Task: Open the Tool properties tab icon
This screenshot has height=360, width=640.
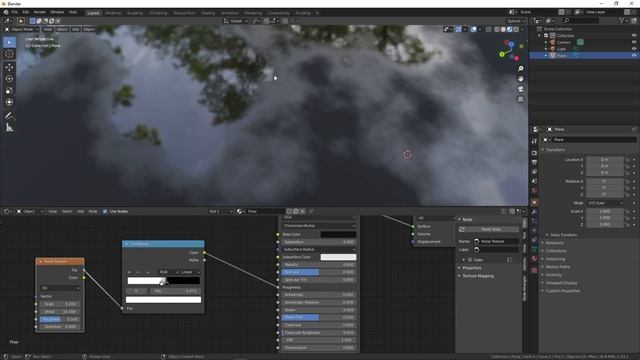Action: (x=534, y=141)
